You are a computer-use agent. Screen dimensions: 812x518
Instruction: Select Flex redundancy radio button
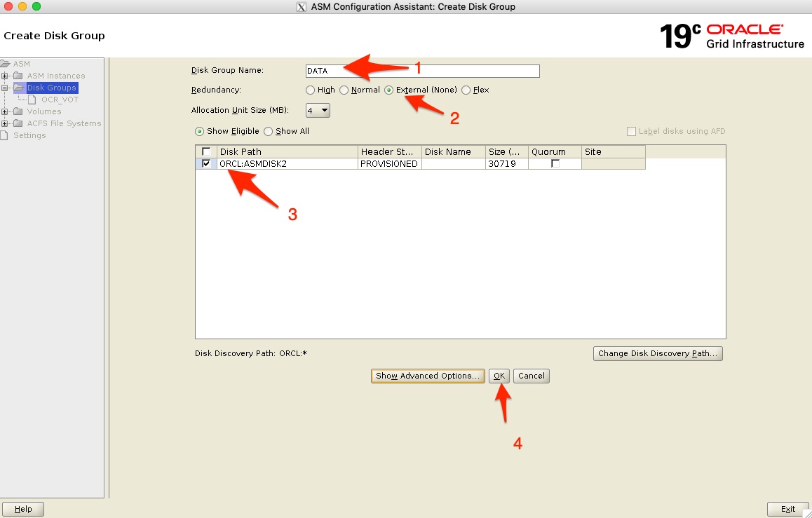tap(466, 90)
